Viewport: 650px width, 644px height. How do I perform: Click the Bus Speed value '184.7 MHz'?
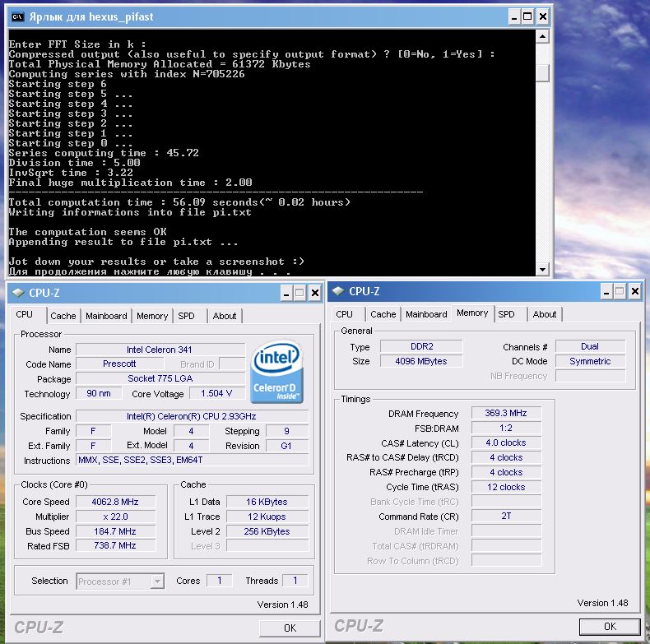click(115, 531)
